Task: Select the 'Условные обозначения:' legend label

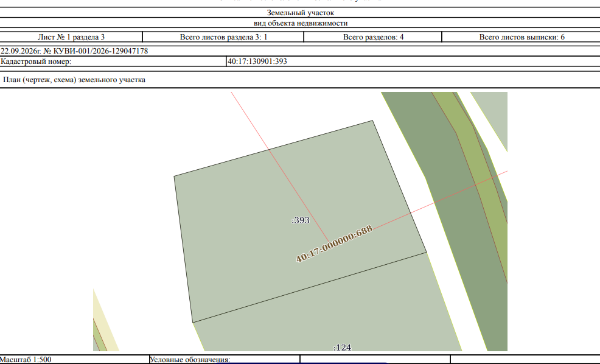Action: (190, 360)
